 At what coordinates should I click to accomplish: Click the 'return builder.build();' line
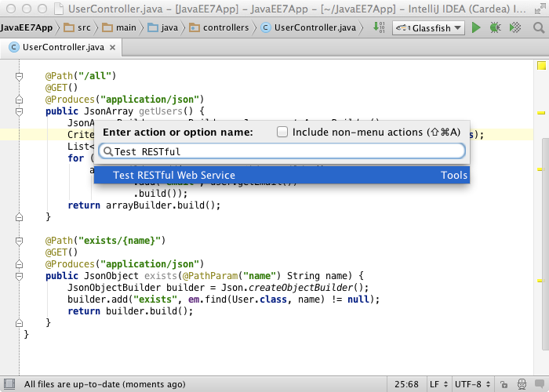[x=130, y=311]
